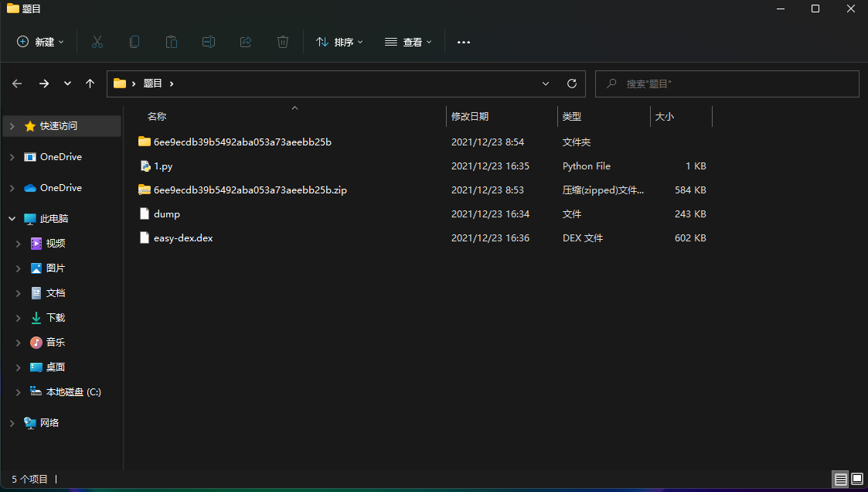Open the three-dot more options menu

click(x=464, y=42)
